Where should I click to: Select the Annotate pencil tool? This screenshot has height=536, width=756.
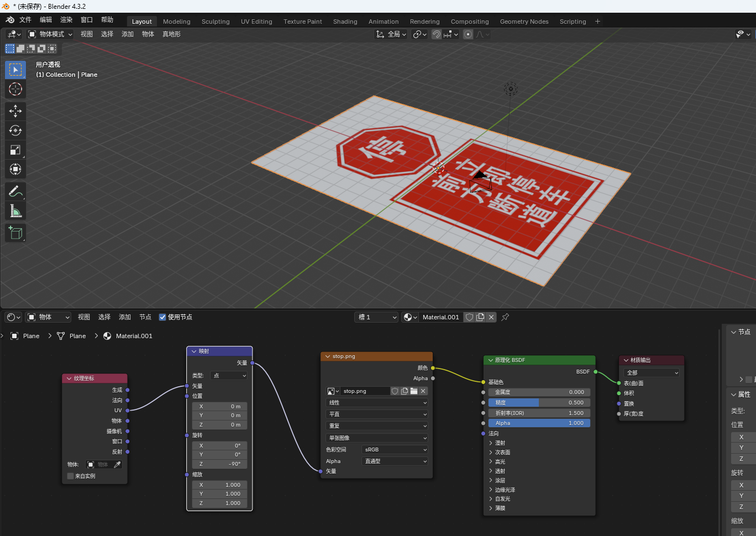tap(15, 191)
